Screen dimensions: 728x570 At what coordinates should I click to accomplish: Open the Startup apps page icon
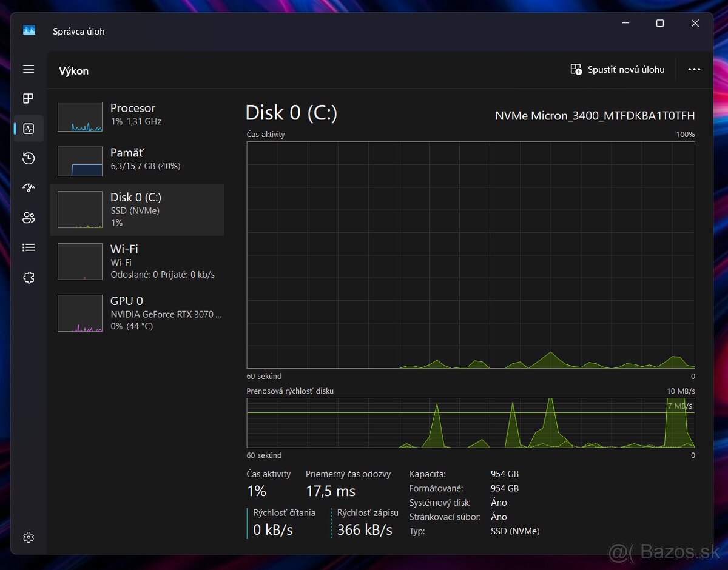[x=29, y=188]
